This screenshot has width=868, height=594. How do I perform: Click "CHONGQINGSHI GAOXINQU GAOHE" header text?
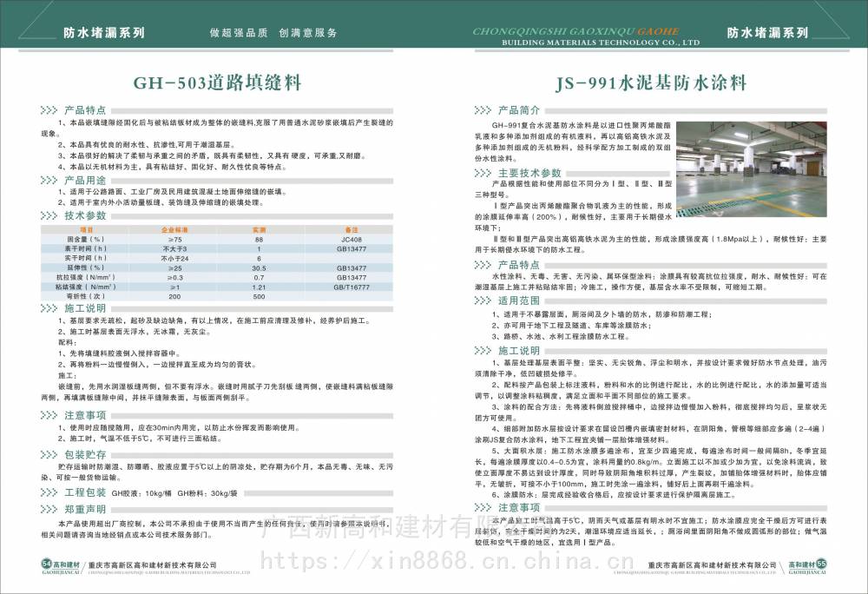575,31
